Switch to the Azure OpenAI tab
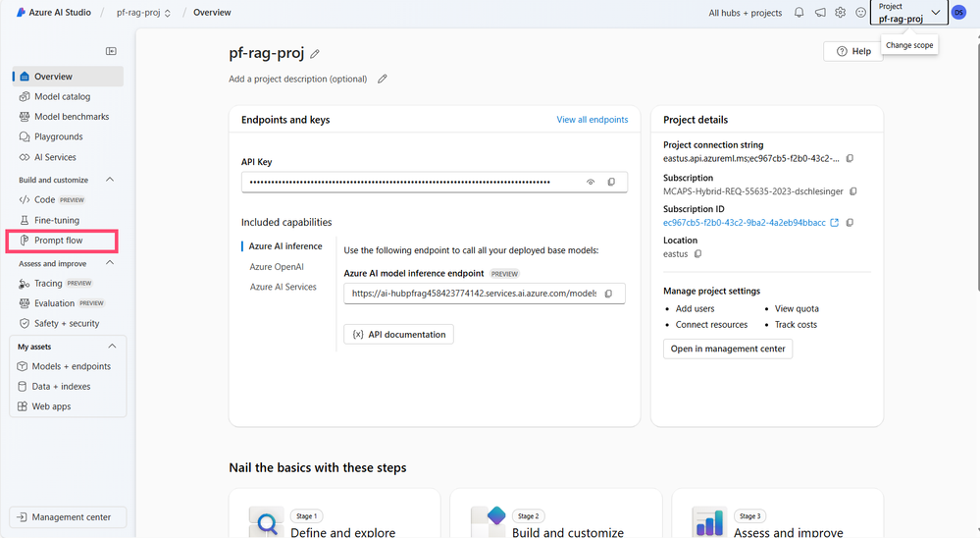The width and height of the screenshot is (980, 538). [277, 266]
